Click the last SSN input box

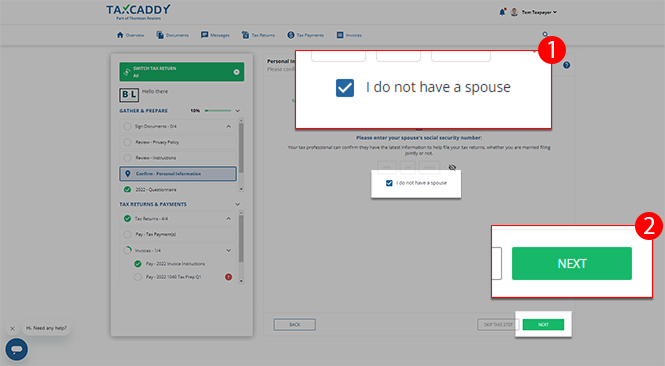(429, 167)
